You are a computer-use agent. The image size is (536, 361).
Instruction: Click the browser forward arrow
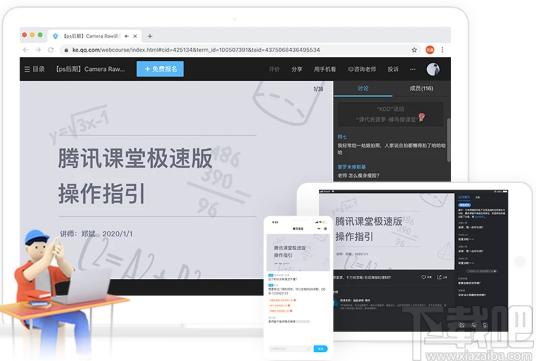click(x=38, y=50)
